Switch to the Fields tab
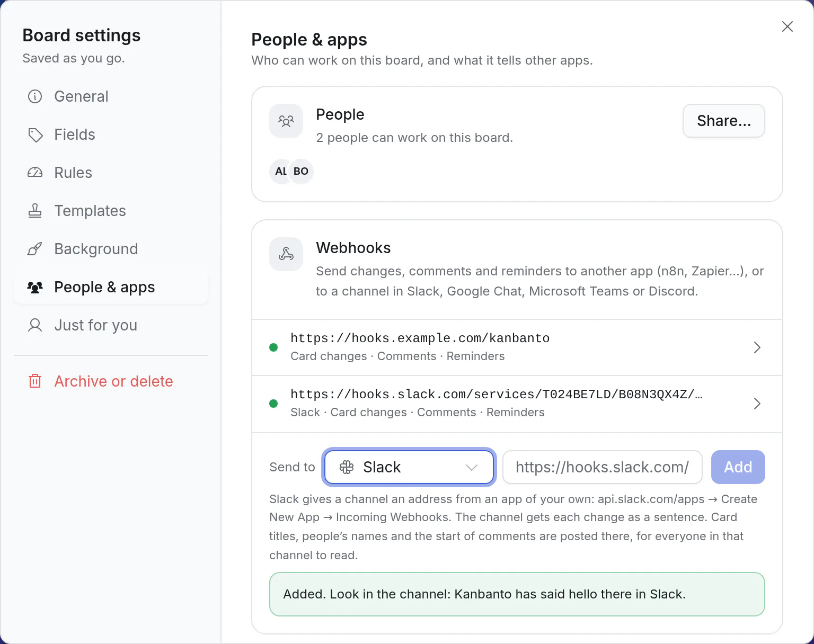This screenshot has width=814, height=644. [111, 135]
